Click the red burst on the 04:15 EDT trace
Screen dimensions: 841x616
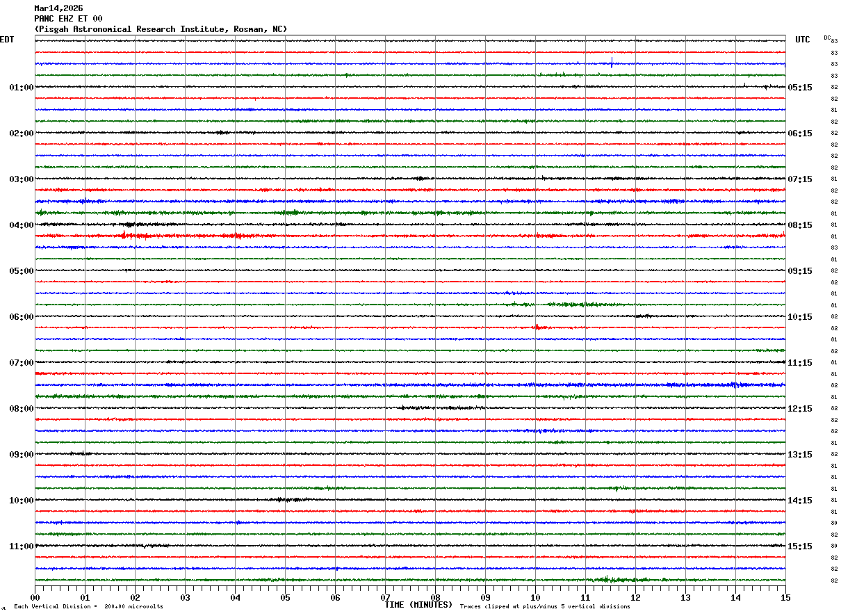125,236
